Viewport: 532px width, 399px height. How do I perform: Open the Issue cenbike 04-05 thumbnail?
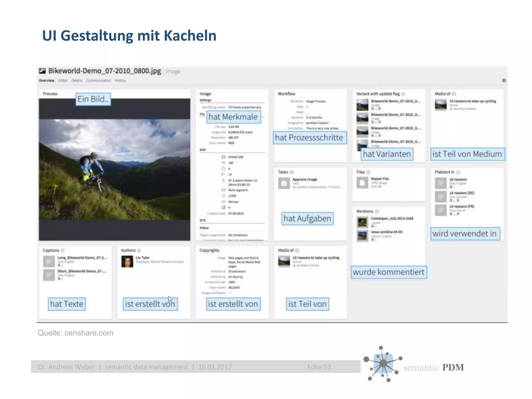pos(362,236)
